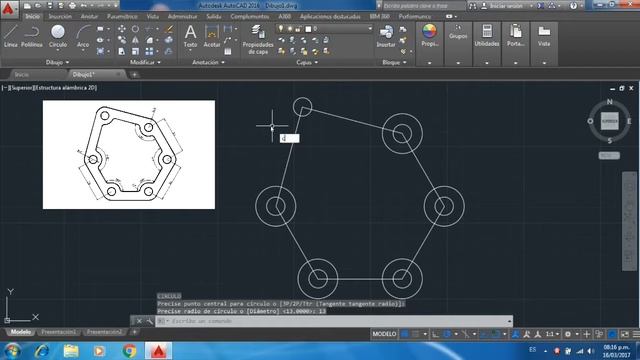Go to the Salida ribbon tab
The height and width of the screenshot is (360, 640).
(213, 17)
